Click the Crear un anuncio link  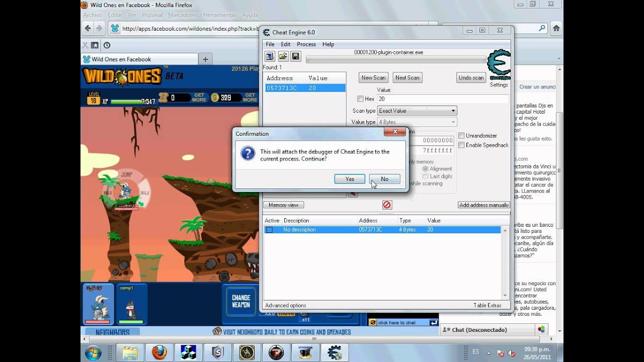tap(537, 87)
